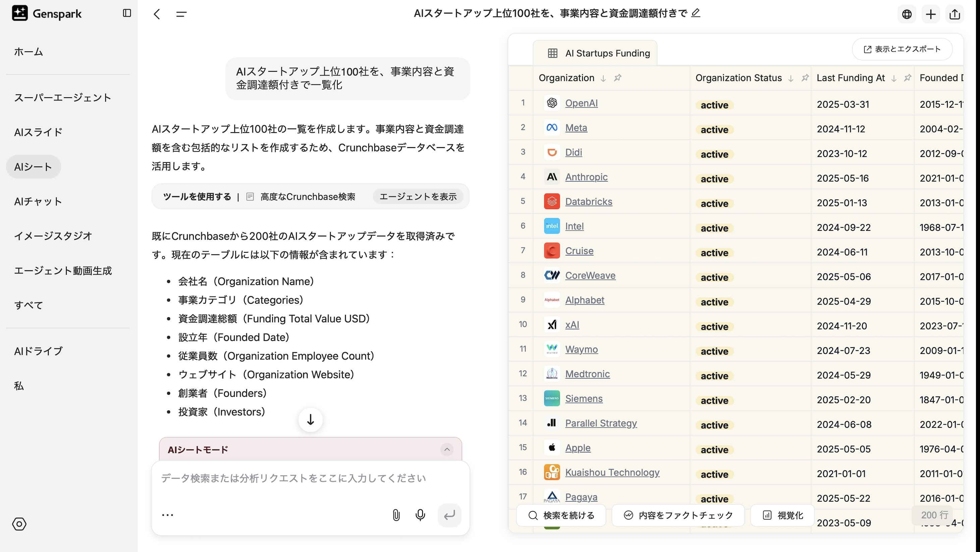The height and width of the screenshot is (552, 980).
Task: Select the AI Startups Funding sheet tab
Action: (595, 53)
